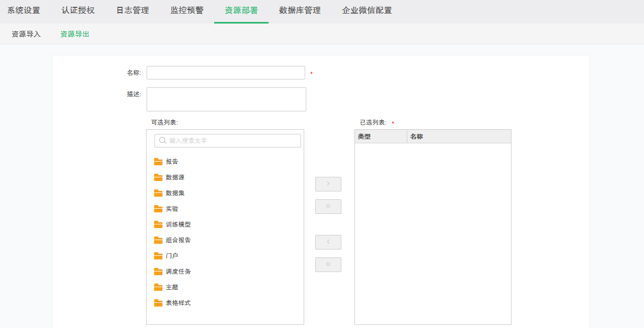The height and width of the screenshot is (328, 644).
Task: Click the 训练模型 folder icon
Action: point(158,224)
